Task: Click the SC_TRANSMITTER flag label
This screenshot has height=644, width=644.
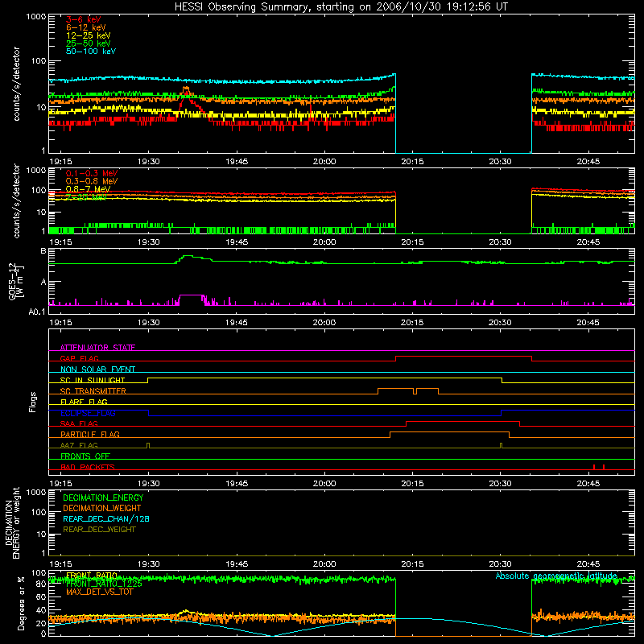Action: [93, 391]
